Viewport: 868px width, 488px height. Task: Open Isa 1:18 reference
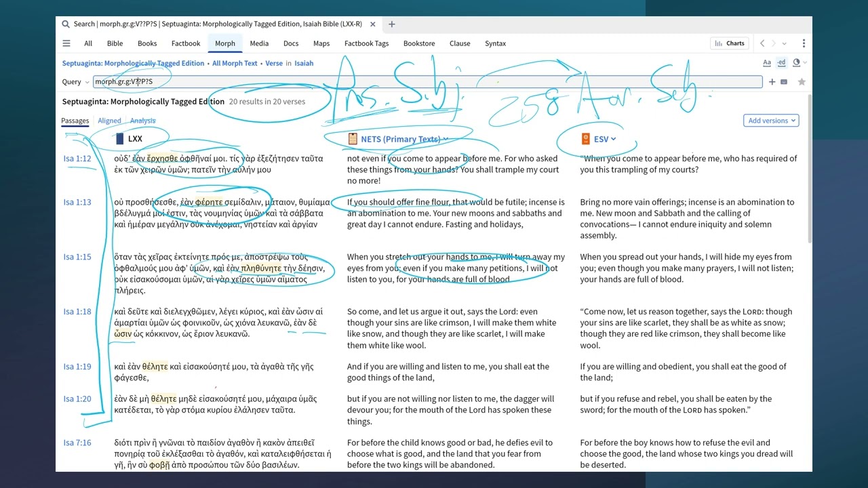tap(77, 312)
